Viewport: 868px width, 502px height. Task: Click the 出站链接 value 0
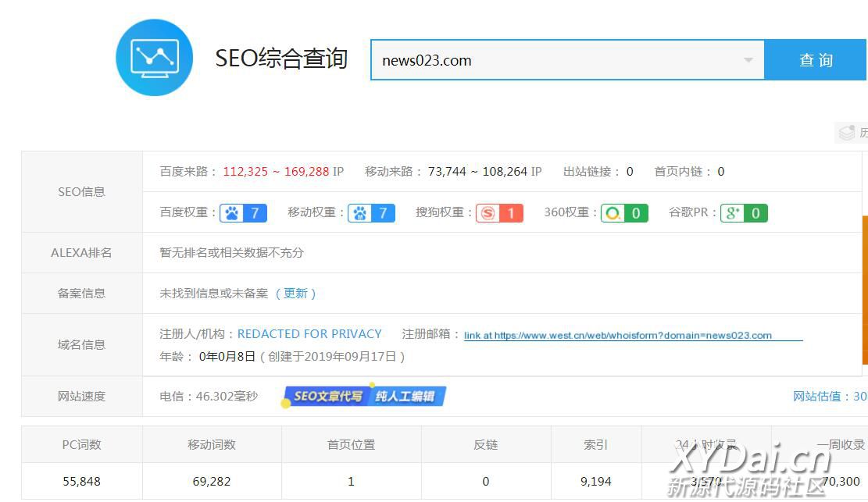pyautogui.click(x=630, y=172)
